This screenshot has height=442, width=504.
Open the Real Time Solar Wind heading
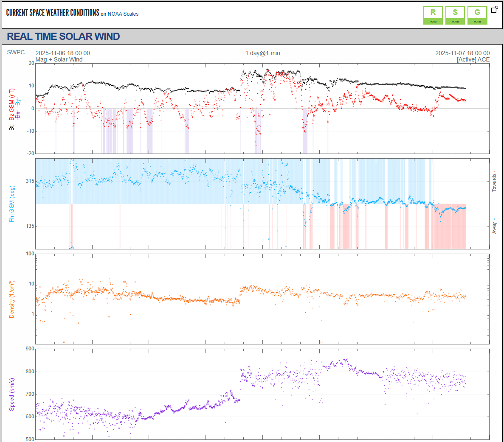[x=63, y=36]
